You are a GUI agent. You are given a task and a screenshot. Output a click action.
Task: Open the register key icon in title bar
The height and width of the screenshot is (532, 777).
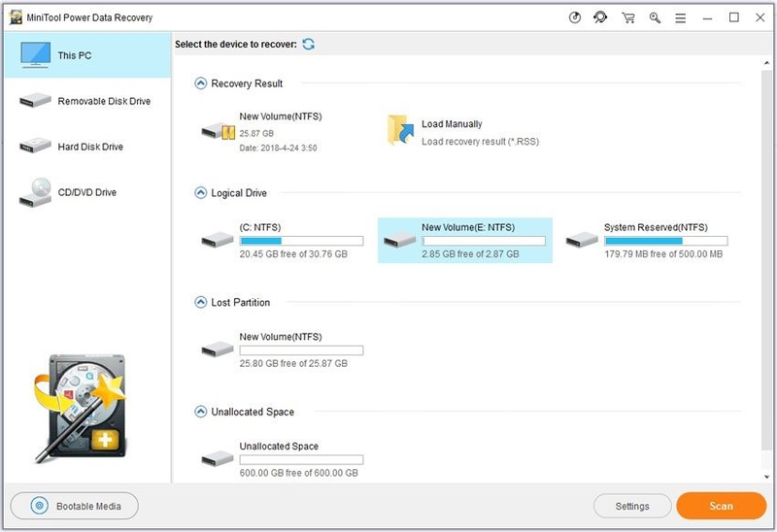pos(655,17)
